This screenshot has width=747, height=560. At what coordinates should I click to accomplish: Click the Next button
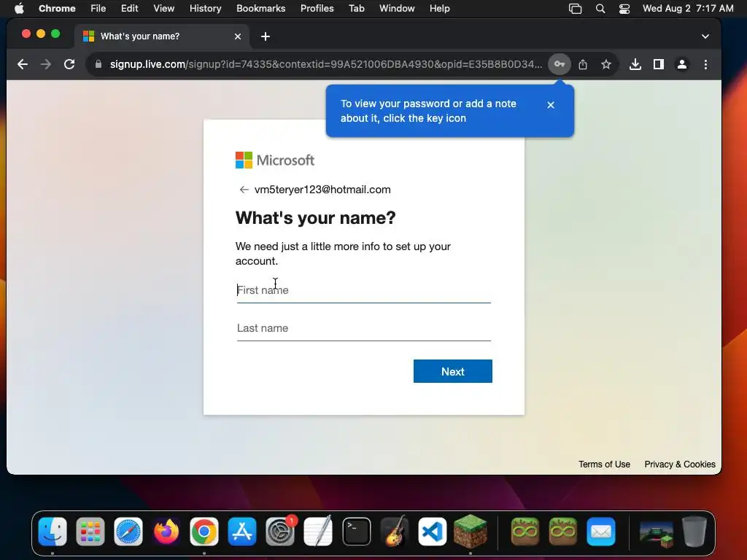coord(452,371)
